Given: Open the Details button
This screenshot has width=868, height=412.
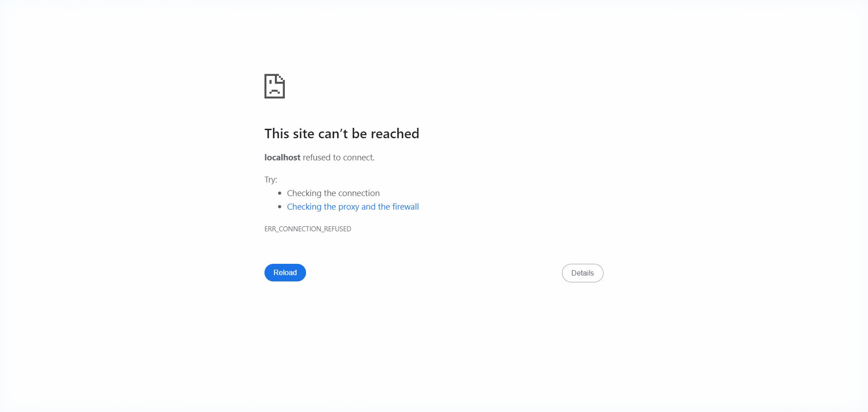Looking at the screenshot, I should coord(582,273).
